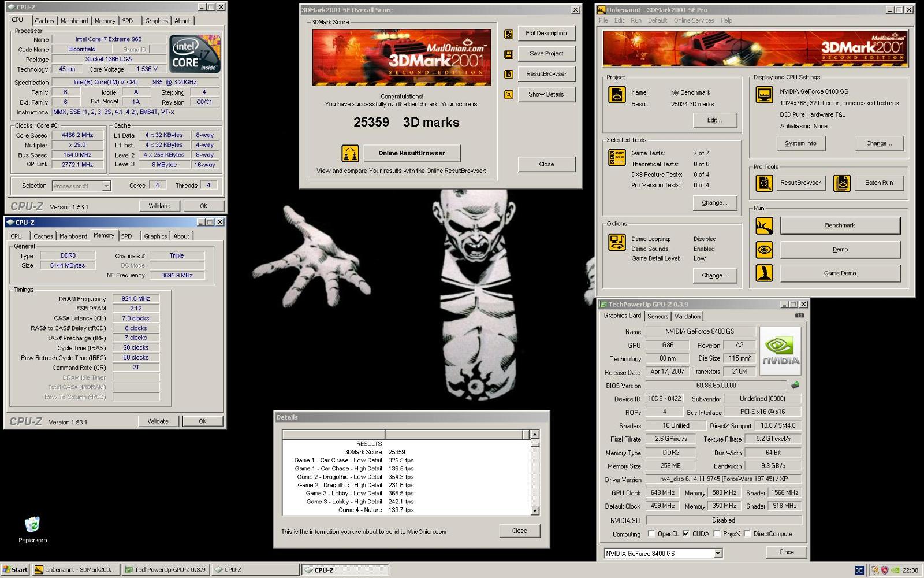924x578 pixels.
Task: Click the Pro Tools ResultBrowser icon
Action: click(x=765, y=183)
